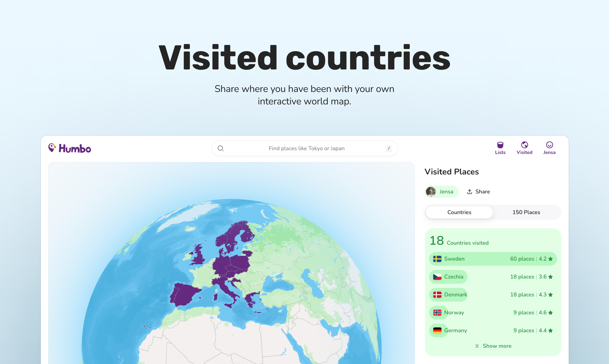Click Sweden's flag icon in list

point(436,259)
